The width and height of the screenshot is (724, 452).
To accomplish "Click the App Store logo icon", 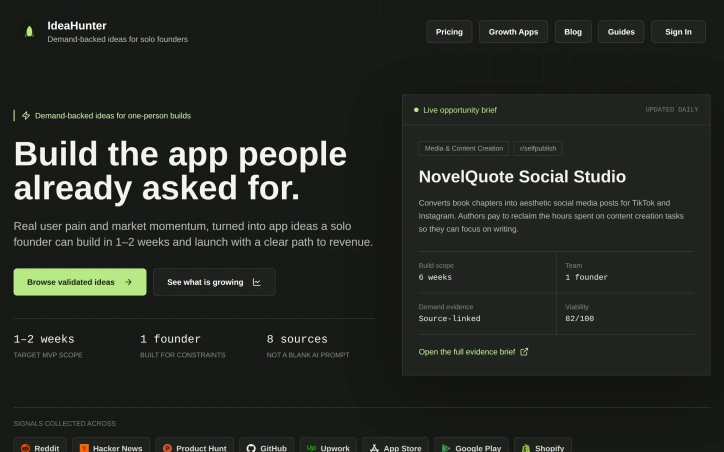I will coord(374,448).
